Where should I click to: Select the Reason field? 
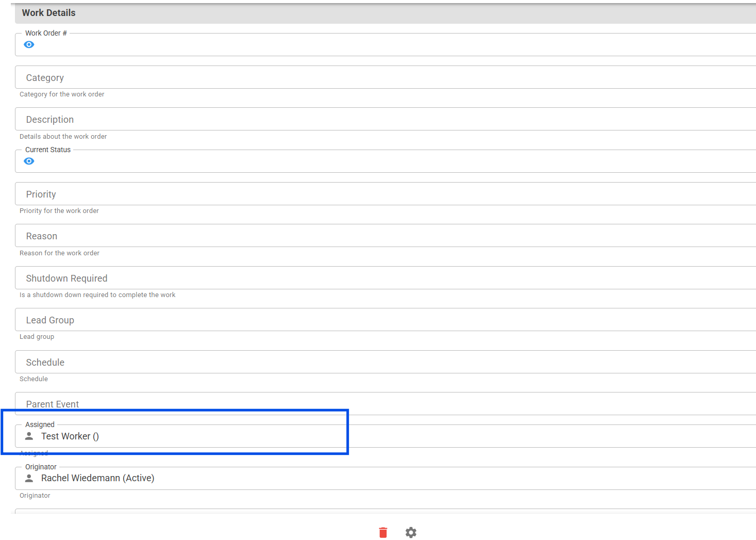click(x=385, y=236)
